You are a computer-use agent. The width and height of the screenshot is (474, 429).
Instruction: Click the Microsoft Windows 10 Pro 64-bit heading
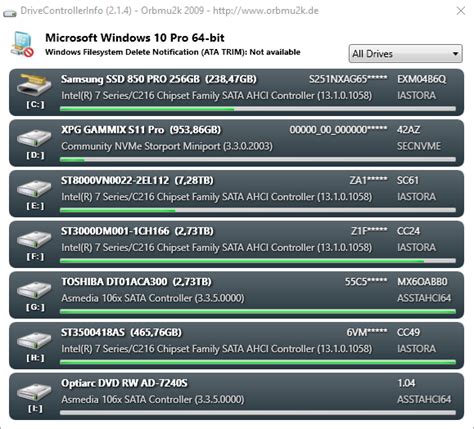click(x=135, y=38)
